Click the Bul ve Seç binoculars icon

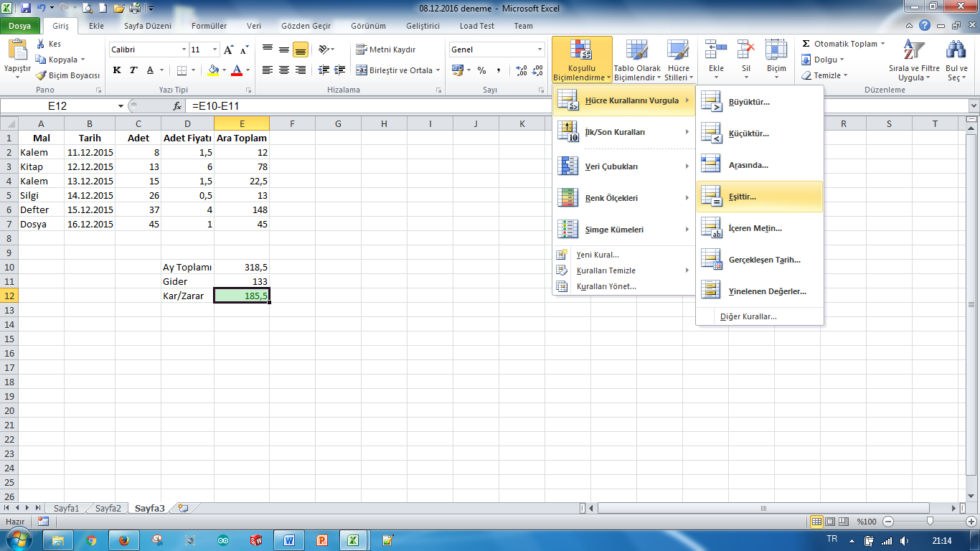click(956, 50)
